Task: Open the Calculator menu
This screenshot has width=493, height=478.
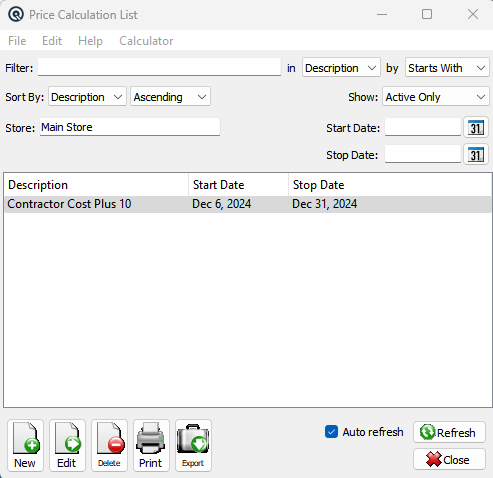Action: [x=146, y=41]
